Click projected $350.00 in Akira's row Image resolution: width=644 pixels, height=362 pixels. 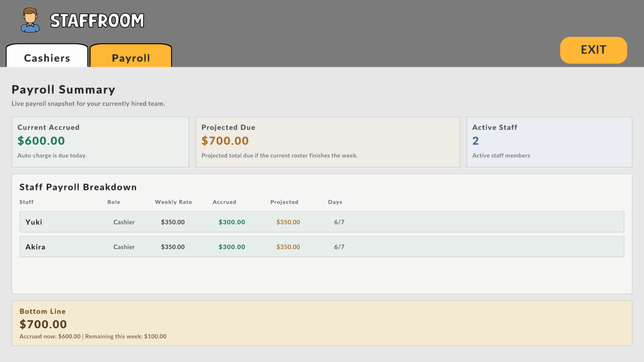[x=288, y=247]
